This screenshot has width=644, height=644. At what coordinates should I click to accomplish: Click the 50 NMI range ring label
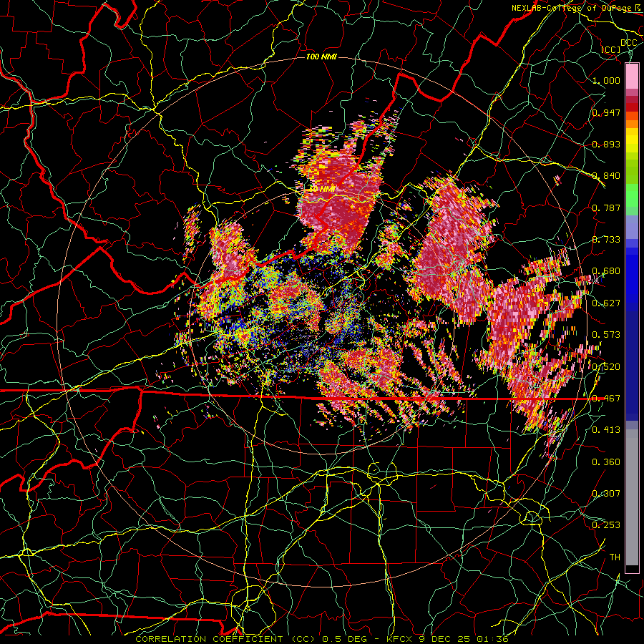click(x=321, y=190)
